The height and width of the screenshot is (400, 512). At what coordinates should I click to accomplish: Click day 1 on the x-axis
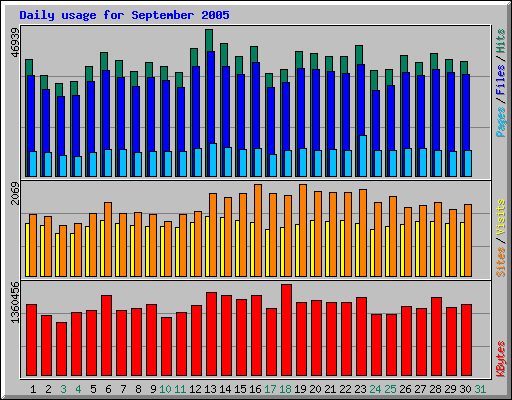coord(33,389)
